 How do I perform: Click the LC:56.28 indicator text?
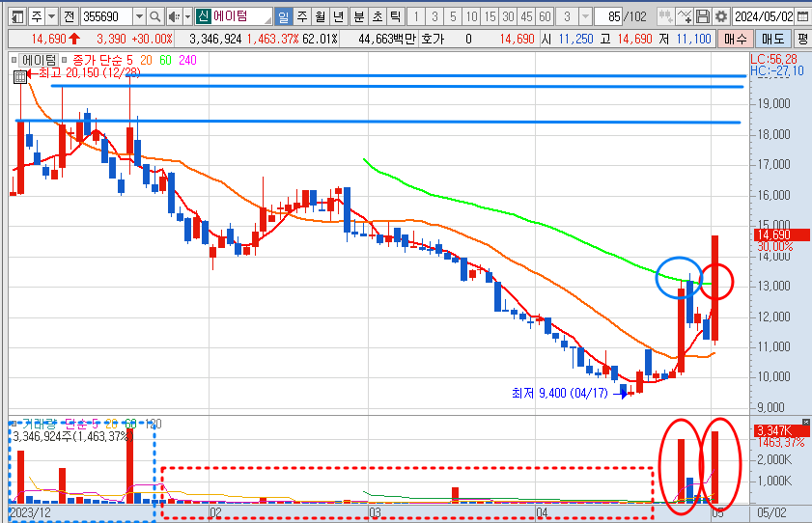773,59
